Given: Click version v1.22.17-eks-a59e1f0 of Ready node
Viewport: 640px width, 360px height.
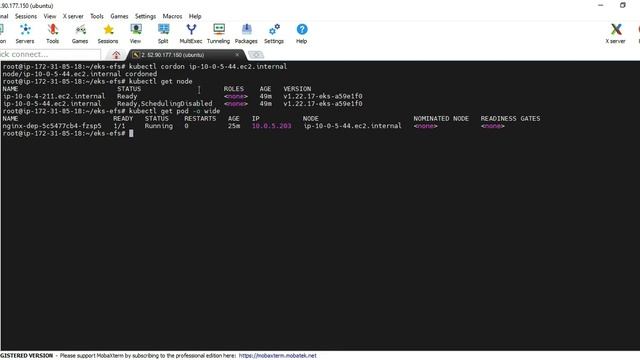Looking at the screenshot, I should pos(323,96).
